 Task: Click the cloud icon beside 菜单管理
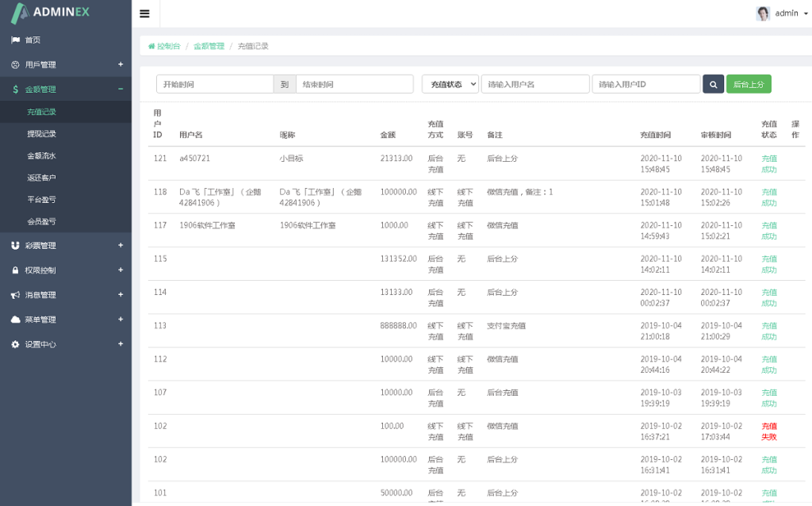click(x=13, y=319)
